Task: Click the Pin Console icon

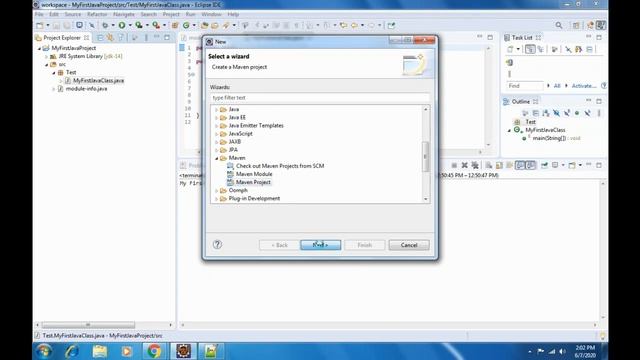Action: 544,165
